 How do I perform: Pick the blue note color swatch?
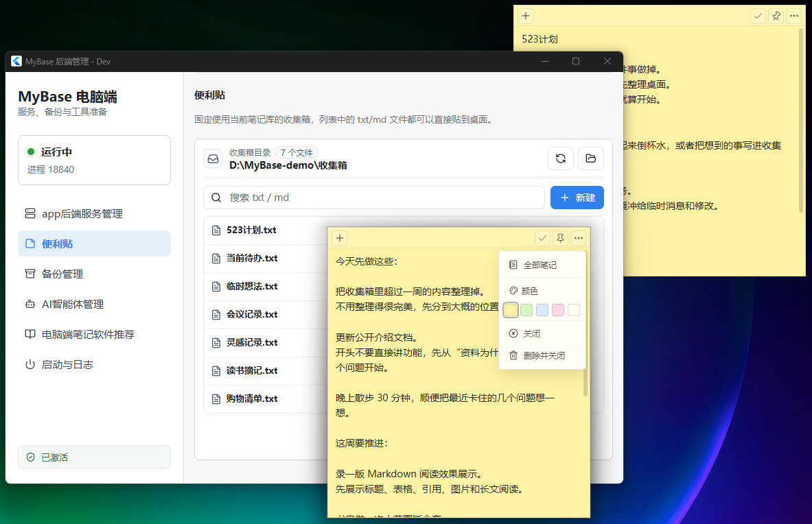(x=542, y=310)
